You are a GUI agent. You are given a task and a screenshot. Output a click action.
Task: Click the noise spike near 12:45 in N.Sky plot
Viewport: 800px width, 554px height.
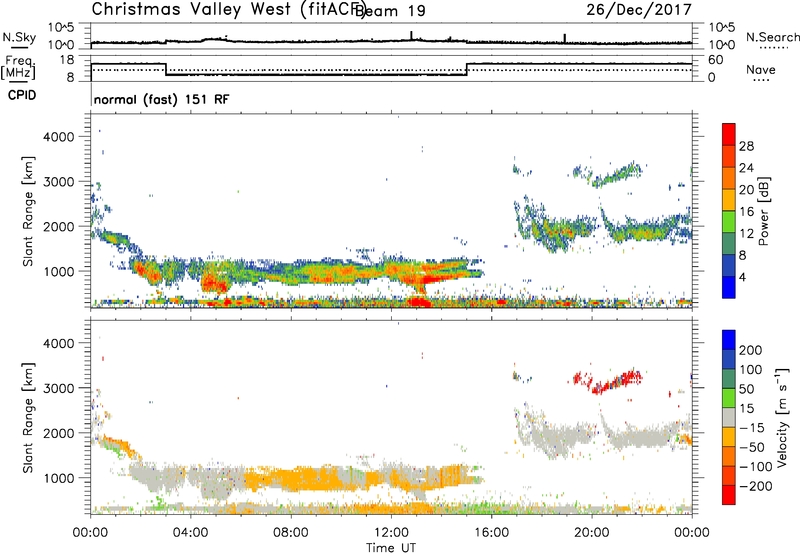(411, 35)
